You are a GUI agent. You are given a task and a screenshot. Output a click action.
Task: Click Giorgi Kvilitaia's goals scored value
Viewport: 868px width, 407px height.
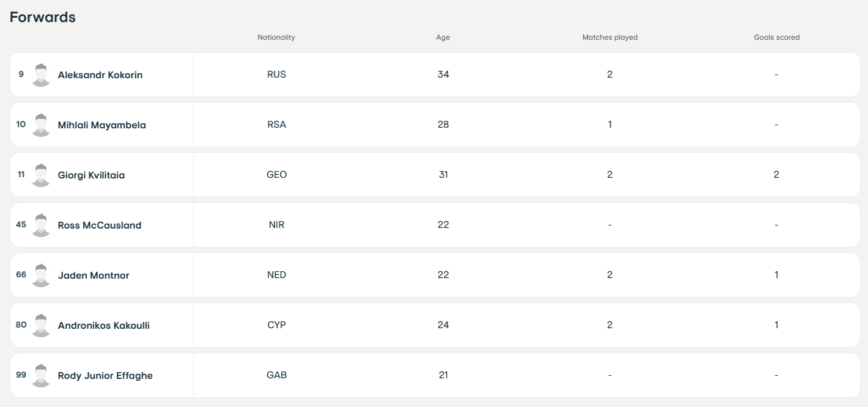(776, 175)
